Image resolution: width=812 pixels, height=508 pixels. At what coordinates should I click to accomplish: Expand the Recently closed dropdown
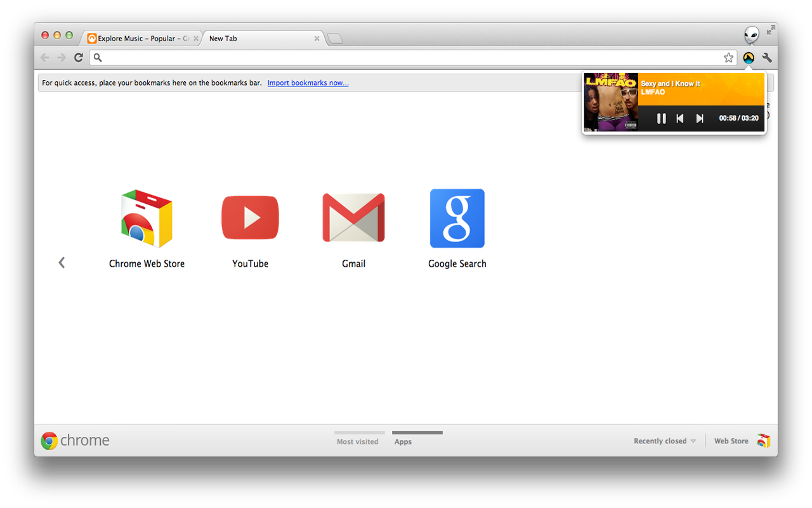(x=665, y=441)
